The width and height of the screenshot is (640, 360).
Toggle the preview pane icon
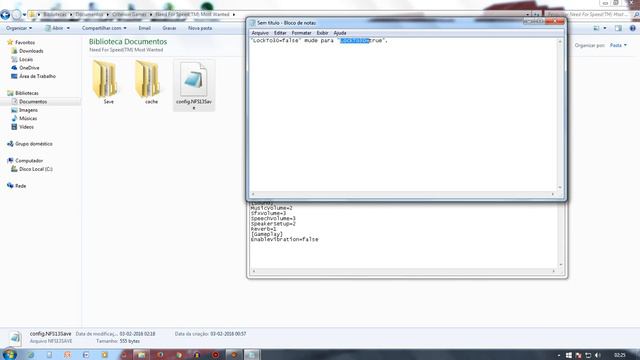[x=618, y=28]
